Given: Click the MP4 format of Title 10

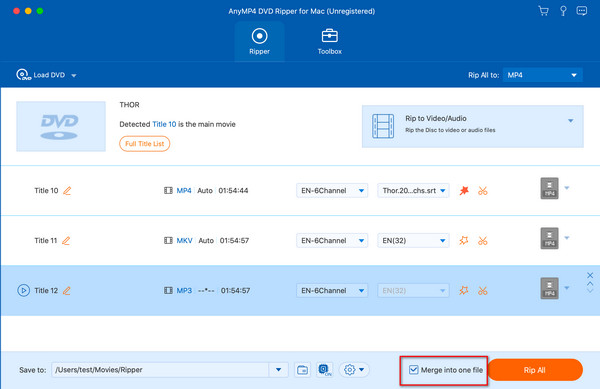Looking at the screenshot, I should (184, 190).
